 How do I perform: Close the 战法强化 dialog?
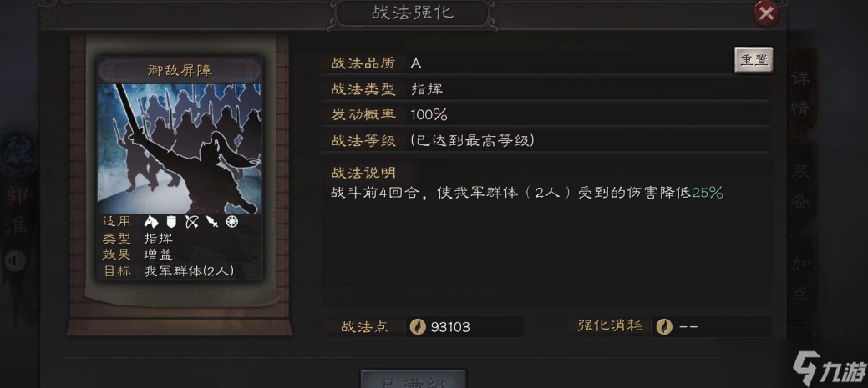click(x=766, y=14)
